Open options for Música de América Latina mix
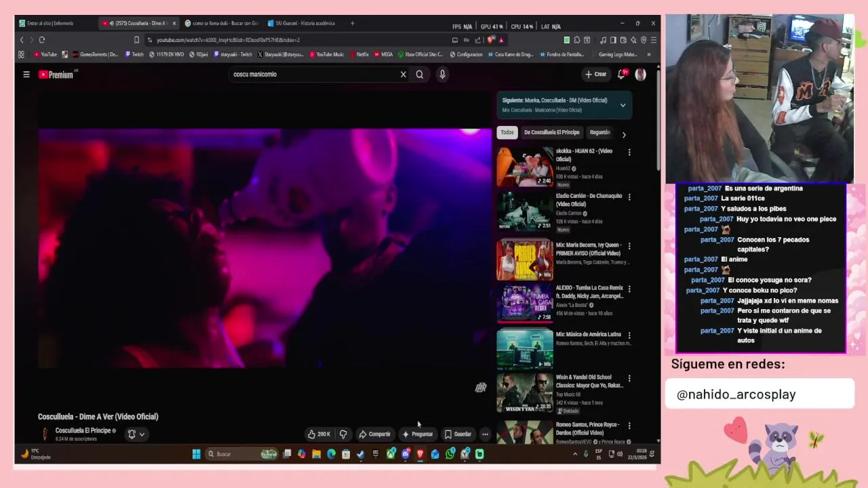Screen dimensions: 868x488 click(x=629, y=335)
